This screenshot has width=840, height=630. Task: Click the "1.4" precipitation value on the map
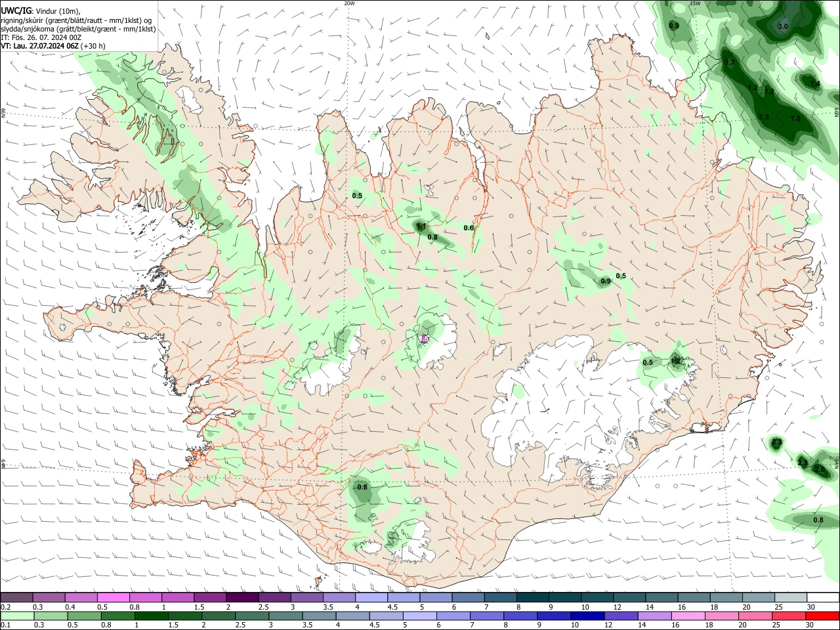(815, 83)
